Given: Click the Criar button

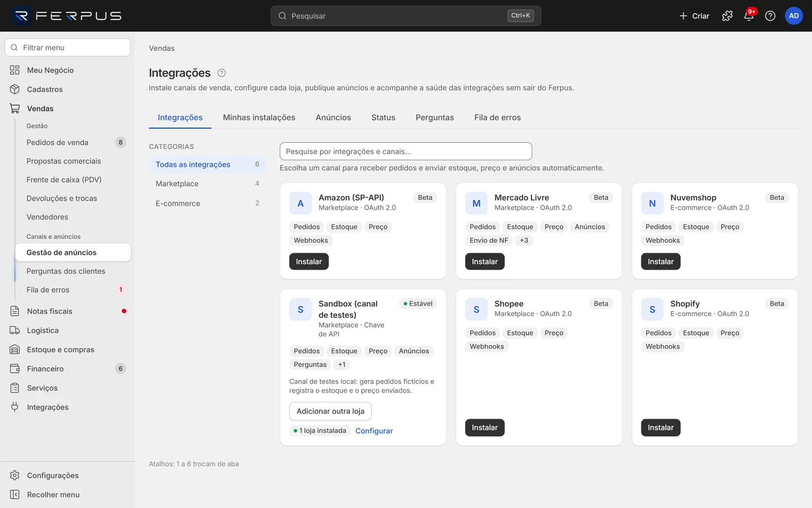Looking at the screenshot, I should click(694, 16).
